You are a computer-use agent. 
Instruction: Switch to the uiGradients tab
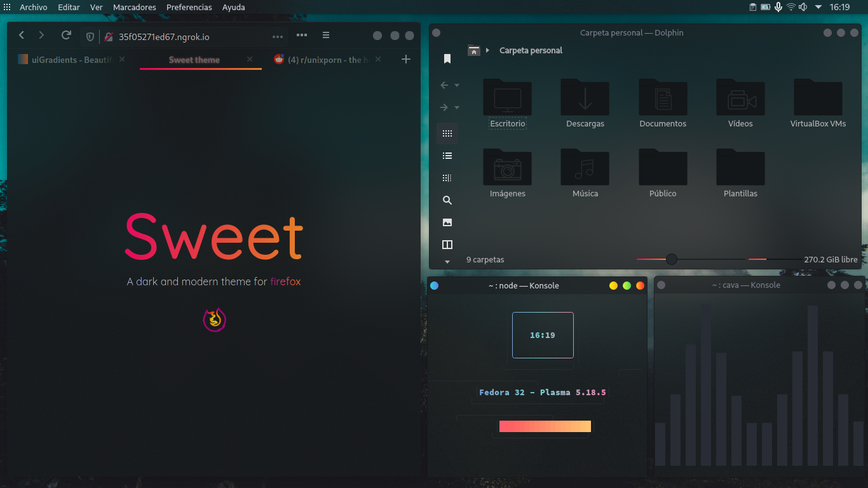tap(72, 60)
